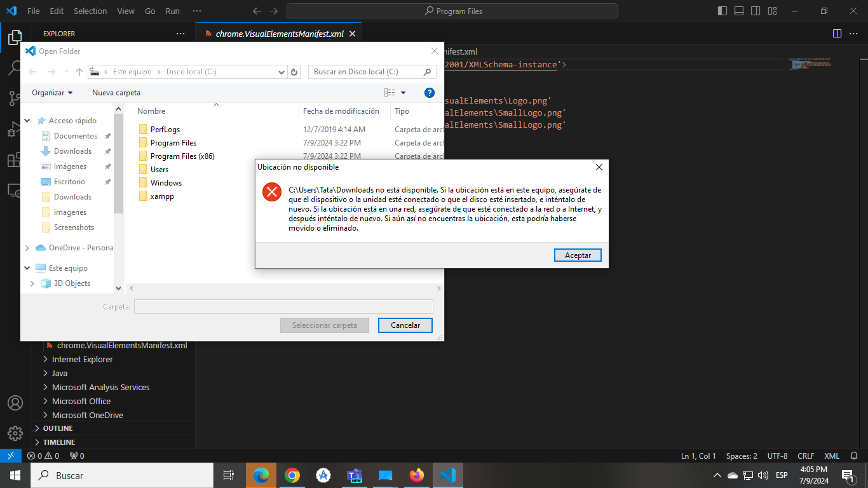The height and width of the screenshot is (488, 868).
Task: Change view layout in Open Folder dialog
Action: pos(390,93)
